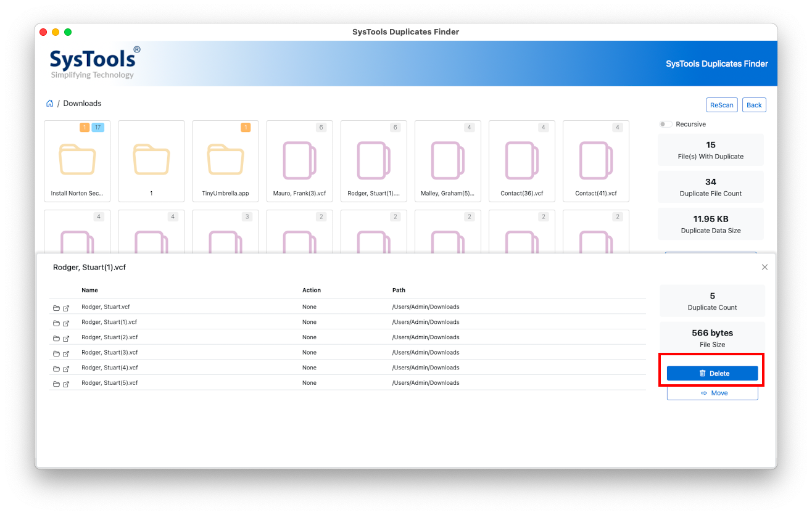Select the Rodger, Stuart(1).... file tile
Image resolution: width=812 pixels, height=515 pixels.
coord(373,161)
